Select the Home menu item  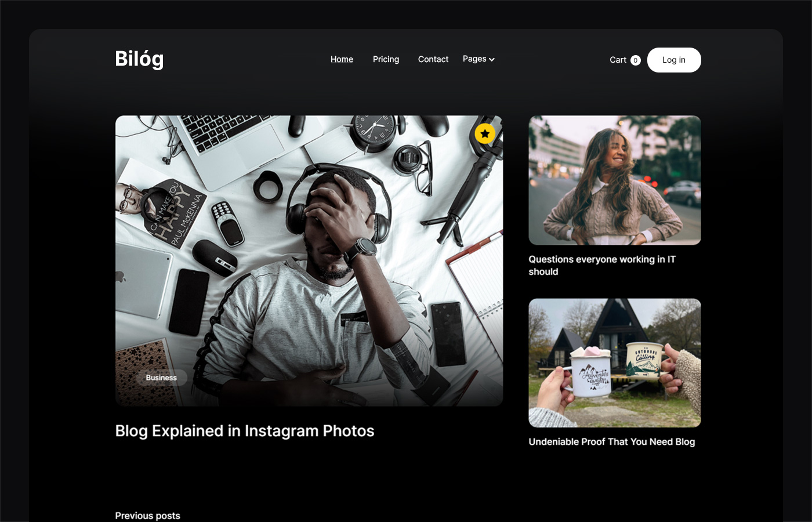click(342, 59)
